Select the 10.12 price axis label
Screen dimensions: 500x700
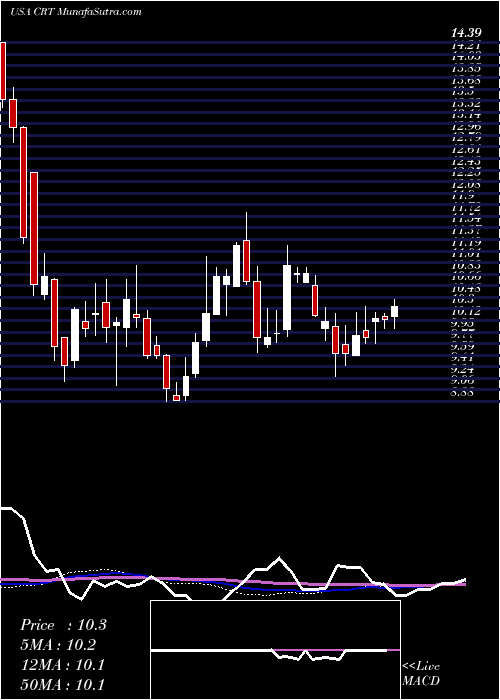[467, 312]
